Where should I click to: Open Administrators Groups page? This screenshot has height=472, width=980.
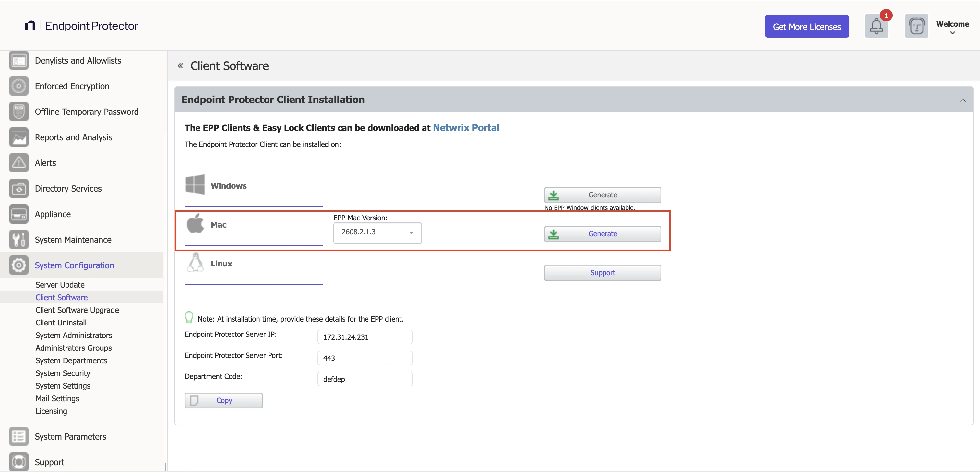[x=74, y=348]
